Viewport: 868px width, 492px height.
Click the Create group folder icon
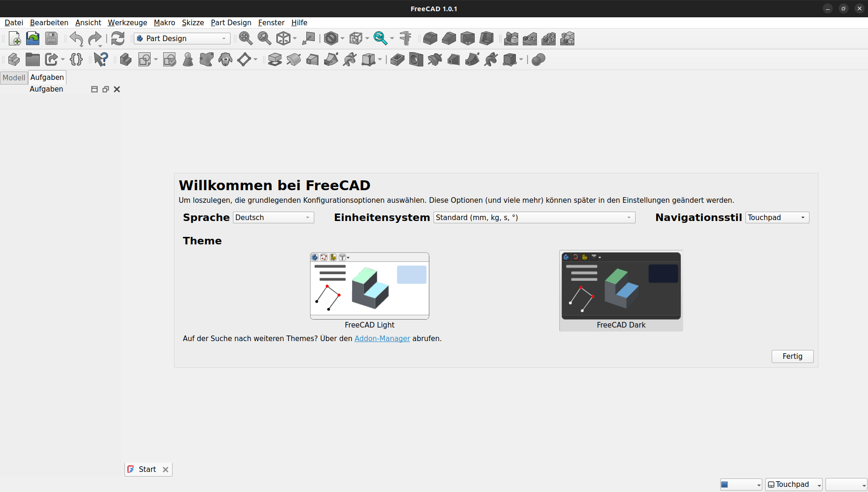click(x=33, y=60)
